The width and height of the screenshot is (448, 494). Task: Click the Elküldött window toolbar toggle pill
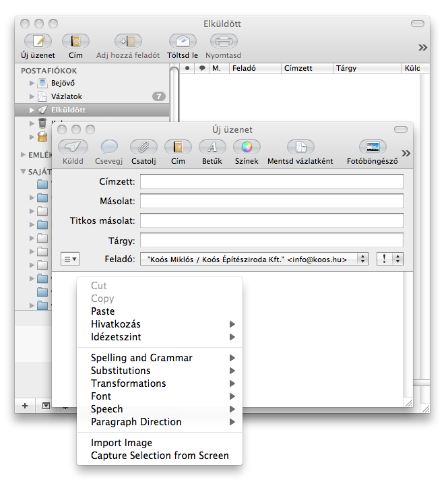418,24
